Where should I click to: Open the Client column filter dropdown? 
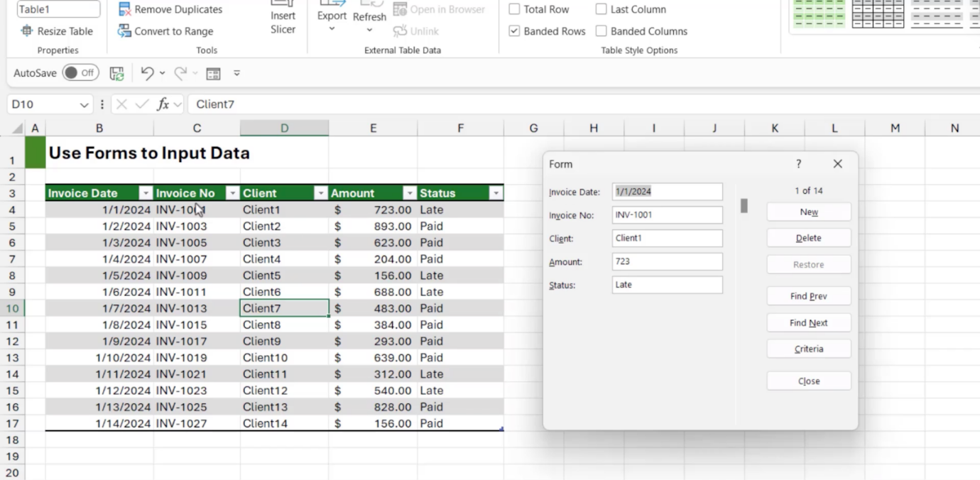click(x=321, y=192)
